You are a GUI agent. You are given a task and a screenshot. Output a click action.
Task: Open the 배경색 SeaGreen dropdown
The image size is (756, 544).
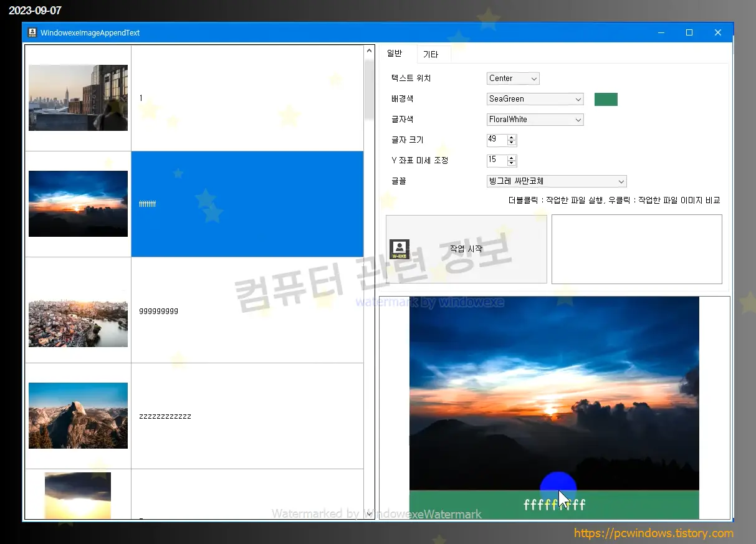(x=535, y=99)
